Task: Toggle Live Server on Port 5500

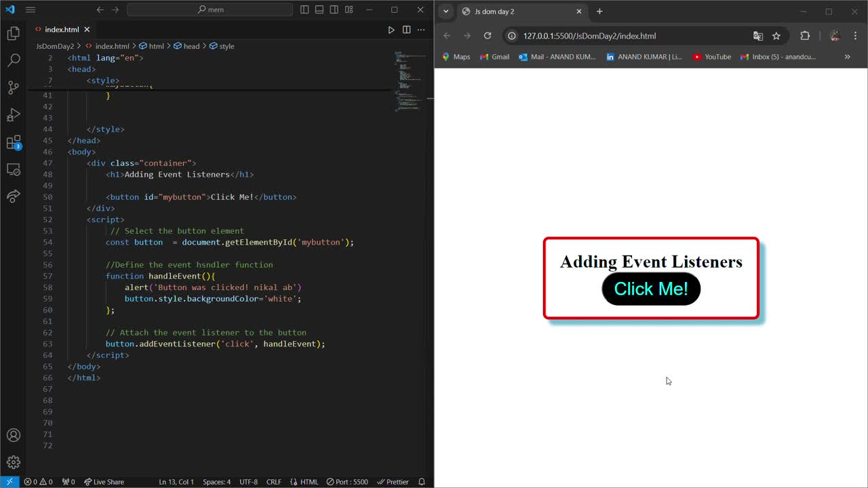Action: pos(347,482)
